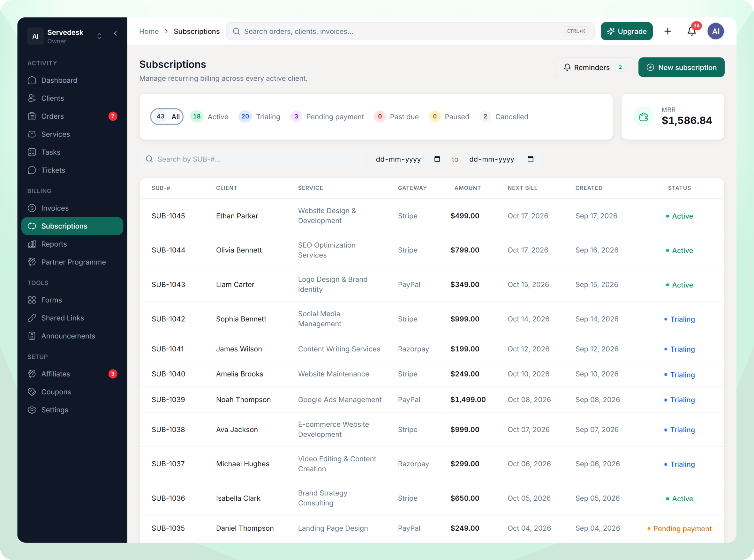
Task: Open Settings gear icon
Action: click(32, 410)
